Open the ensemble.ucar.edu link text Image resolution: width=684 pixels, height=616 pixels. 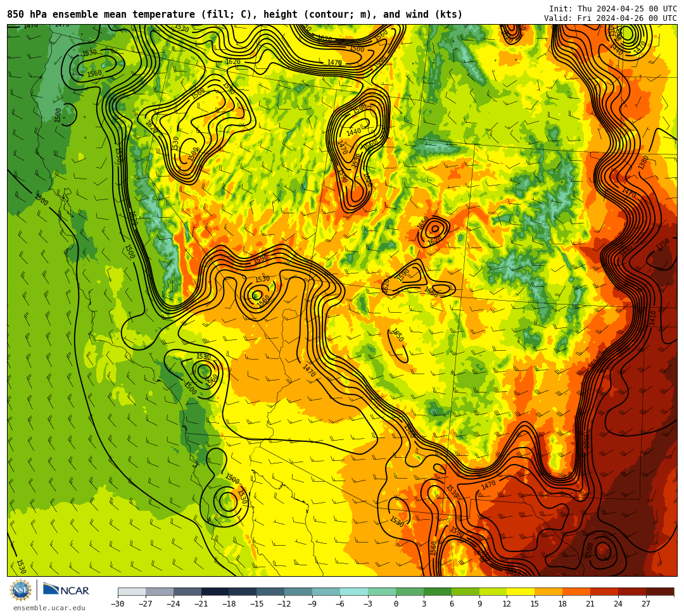[49, 608]
